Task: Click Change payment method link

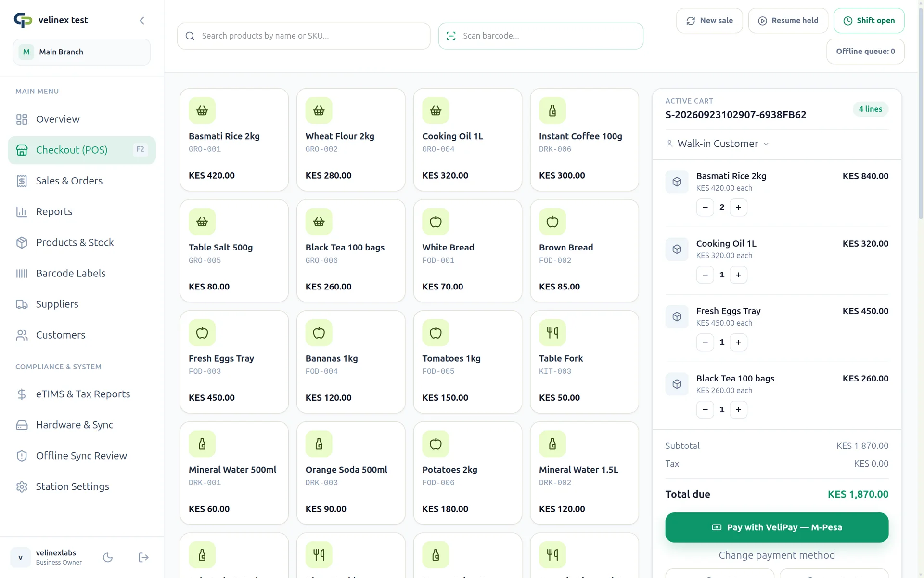Action: tap(777, 555)
